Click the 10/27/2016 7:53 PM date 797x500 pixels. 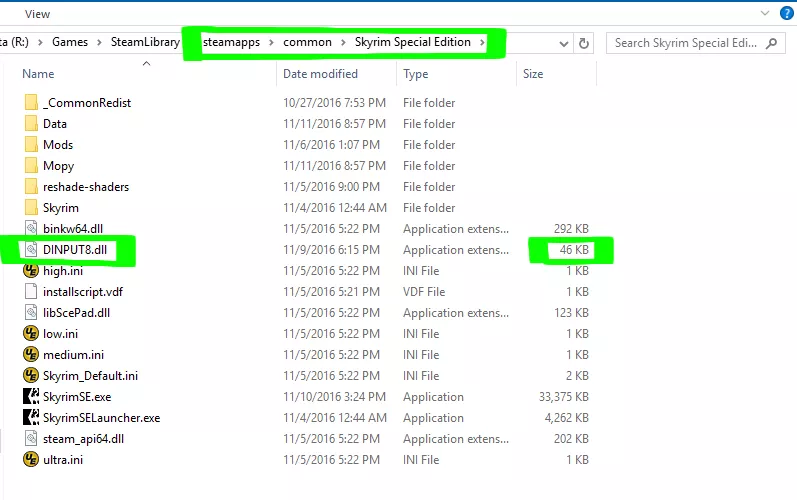[334, 103]
